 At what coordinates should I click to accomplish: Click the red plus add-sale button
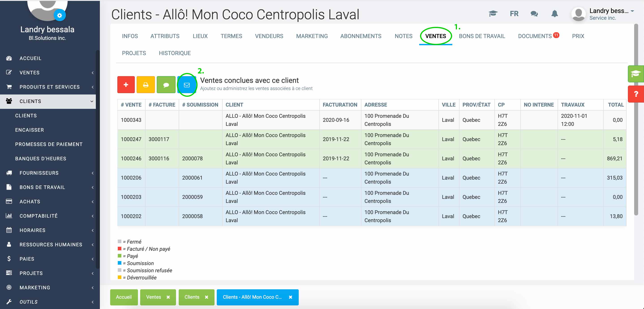[x=126, y=85]
